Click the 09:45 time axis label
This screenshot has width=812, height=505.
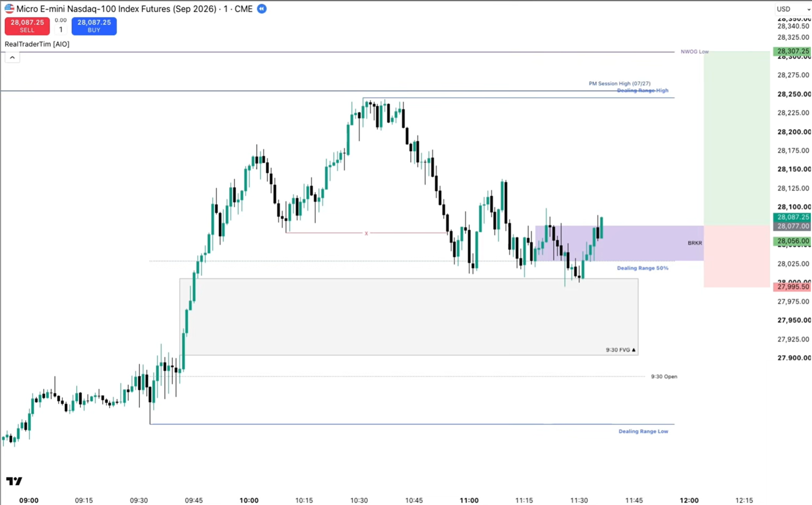[x=194, y=500]
